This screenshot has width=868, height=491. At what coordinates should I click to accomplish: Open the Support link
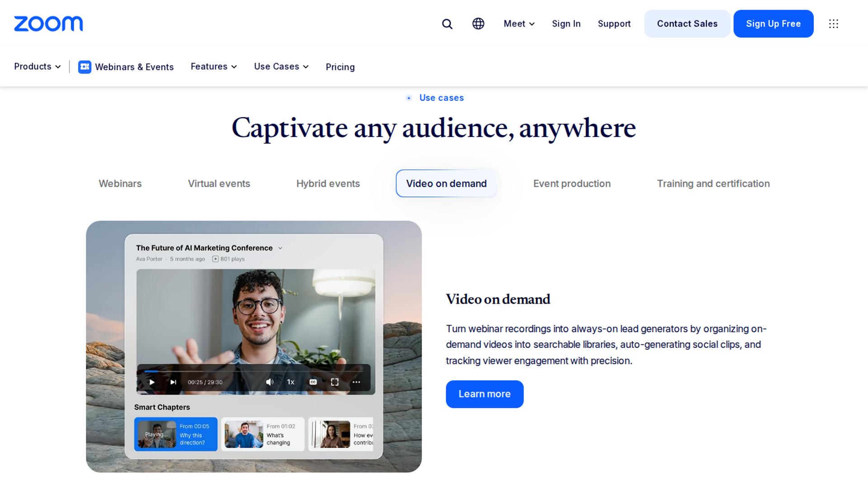pyautogui.click(x=614, y=23)
